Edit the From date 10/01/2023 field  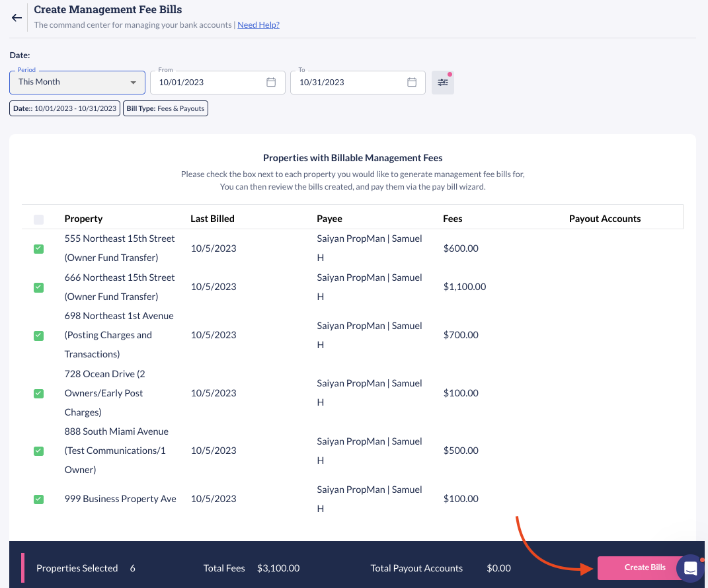point(217,83)
